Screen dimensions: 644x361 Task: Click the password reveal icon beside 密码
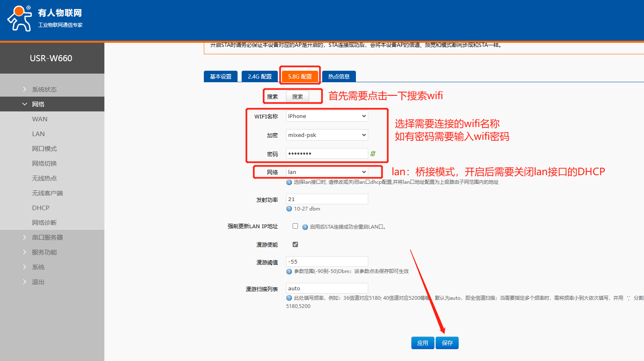click(x=373, y=153)
